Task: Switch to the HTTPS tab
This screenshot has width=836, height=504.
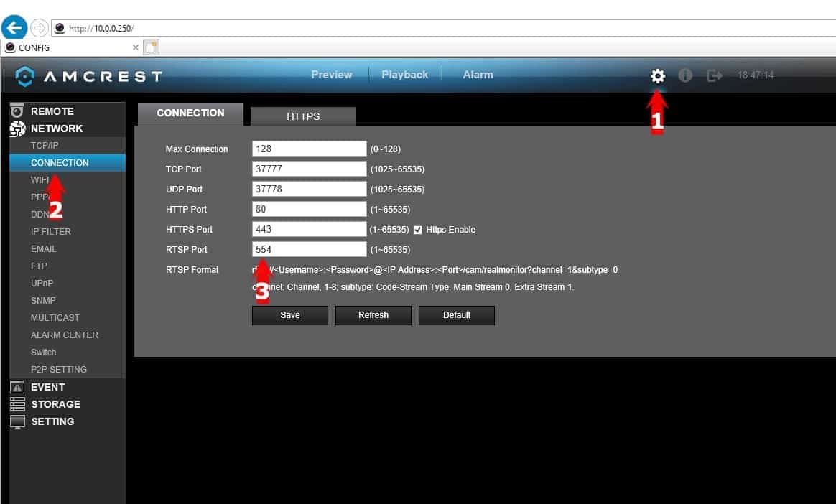Action: click(x=303, y=116)
